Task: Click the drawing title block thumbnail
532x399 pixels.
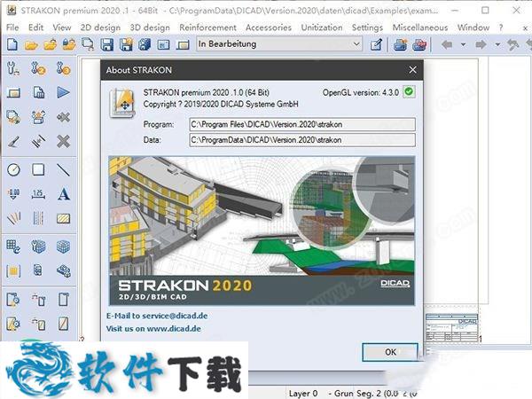Action: 452,328
